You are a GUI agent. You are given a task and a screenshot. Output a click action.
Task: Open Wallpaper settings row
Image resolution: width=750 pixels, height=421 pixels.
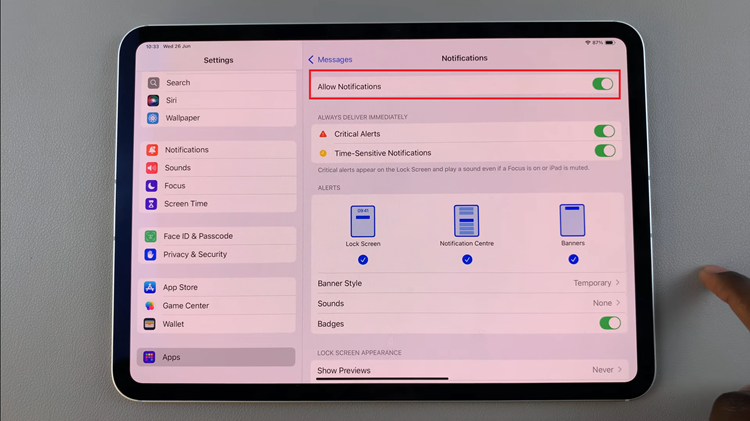(x=220, y=118)
